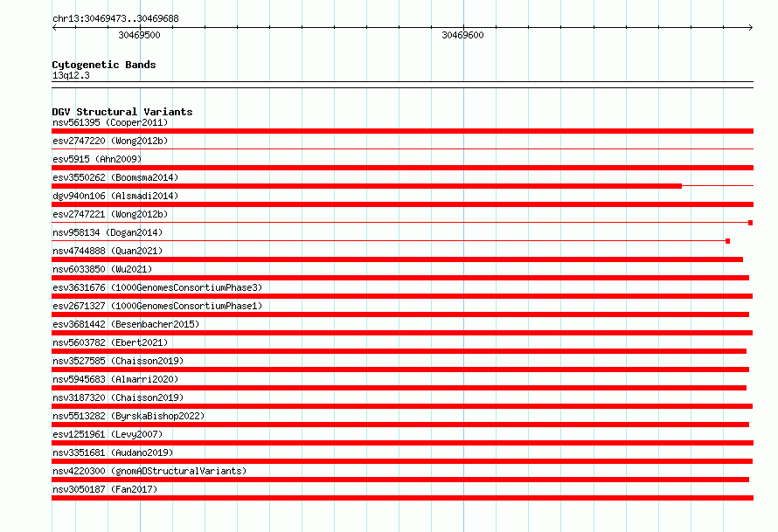This screenshot has height=532, width=778.
Task: Click the red bar under nsv3050187
Action: coord(402,498)
